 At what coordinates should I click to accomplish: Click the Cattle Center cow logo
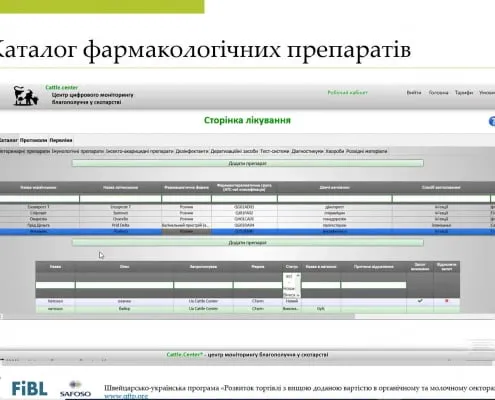click(26, 95)
